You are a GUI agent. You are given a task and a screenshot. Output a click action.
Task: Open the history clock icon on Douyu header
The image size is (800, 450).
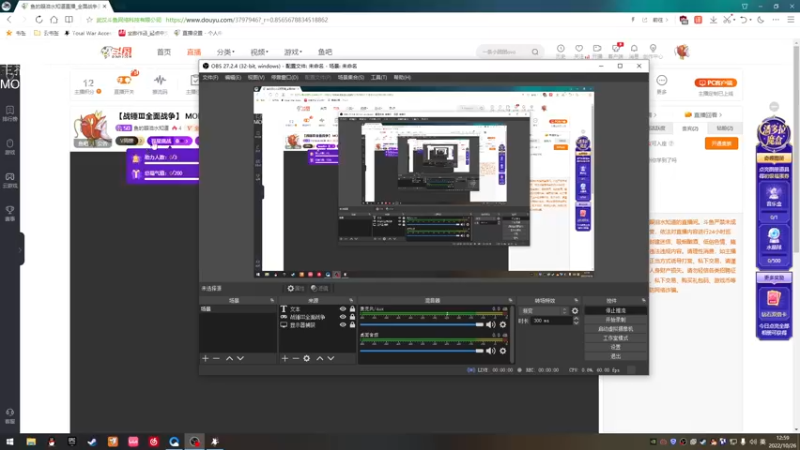coord(561,49)
